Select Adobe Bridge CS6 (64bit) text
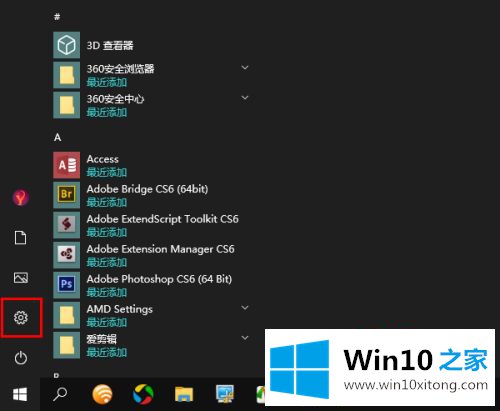Image resolution: width=500 pixels, height=411 pixels. pos(147,189)
